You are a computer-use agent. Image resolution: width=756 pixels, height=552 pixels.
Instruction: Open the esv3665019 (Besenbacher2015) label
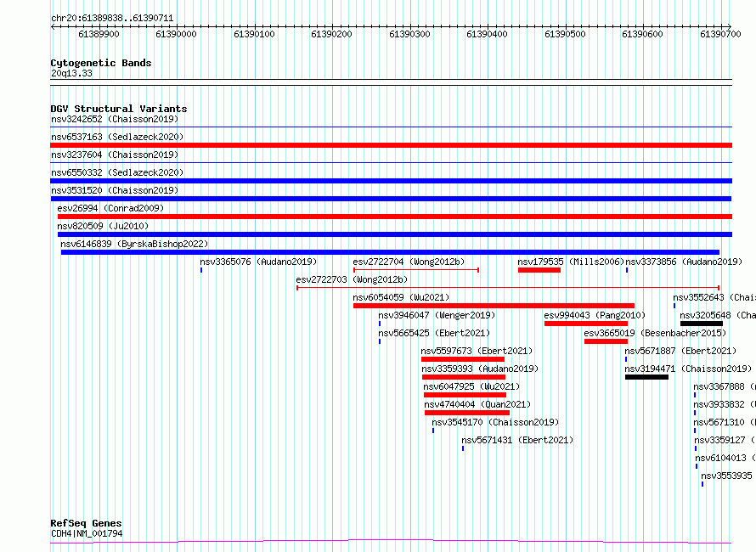click(655, 333)
